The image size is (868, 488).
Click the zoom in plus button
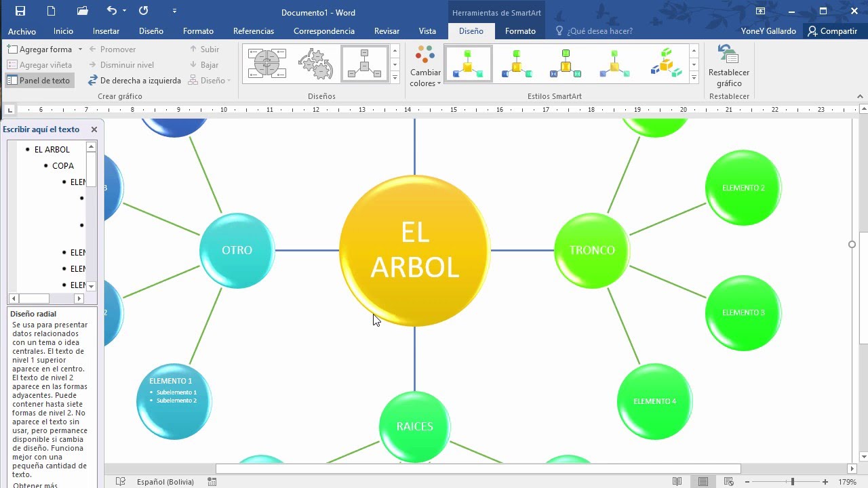coord(825,482)
